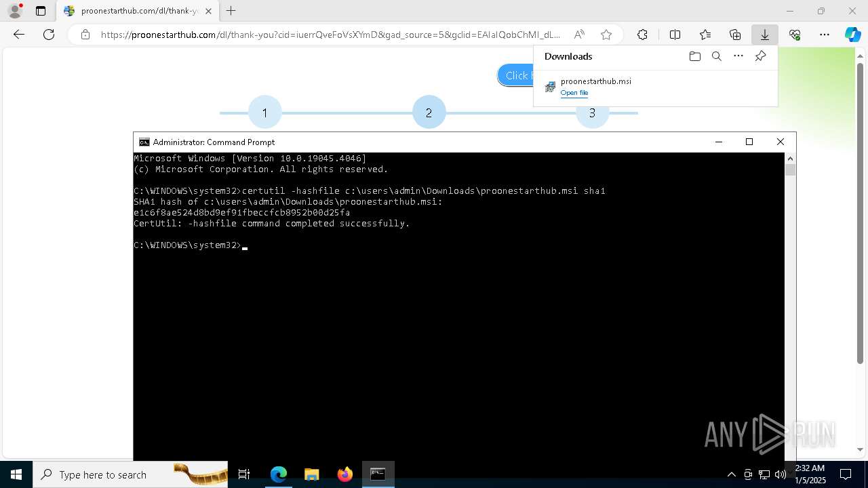Open the Split screen icon
868x488 pixels.
(675, 35)
